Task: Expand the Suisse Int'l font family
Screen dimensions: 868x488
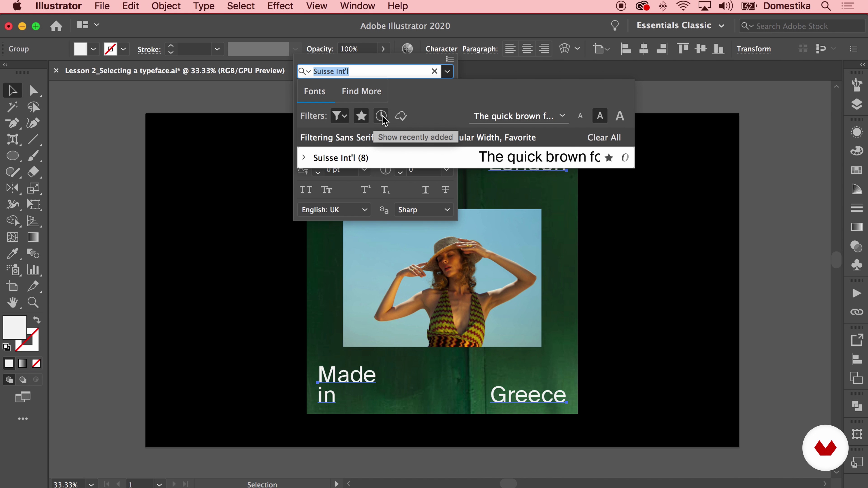Action: point(304,157)
